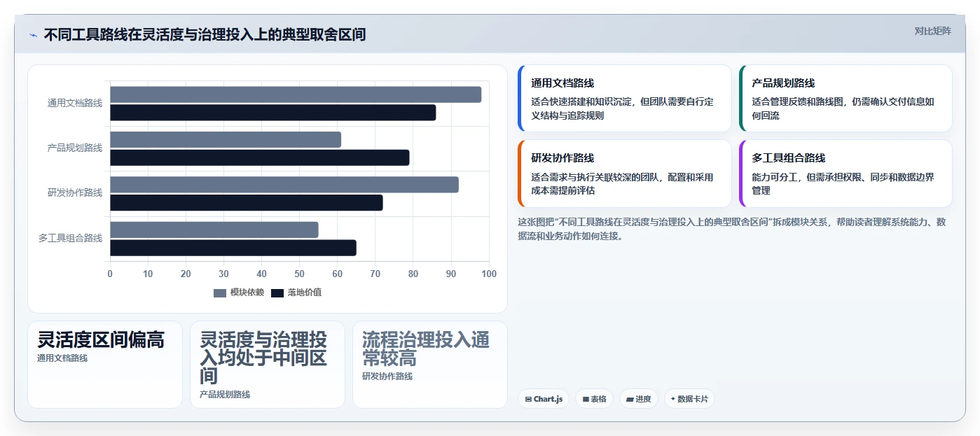This screenshot has width=980, height=436.
Task: Open the 通用文档路线 description card
Action: (624, 99)
